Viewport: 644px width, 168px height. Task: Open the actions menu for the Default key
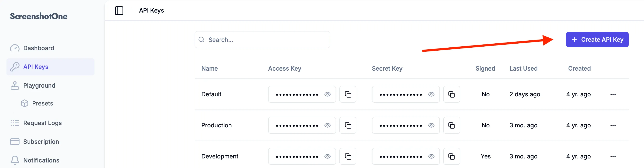[x=613, y=94]
